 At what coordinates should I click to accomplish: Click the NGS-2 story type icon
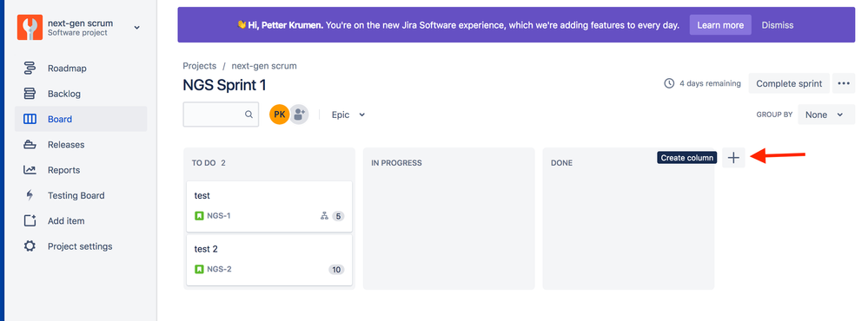199,270
